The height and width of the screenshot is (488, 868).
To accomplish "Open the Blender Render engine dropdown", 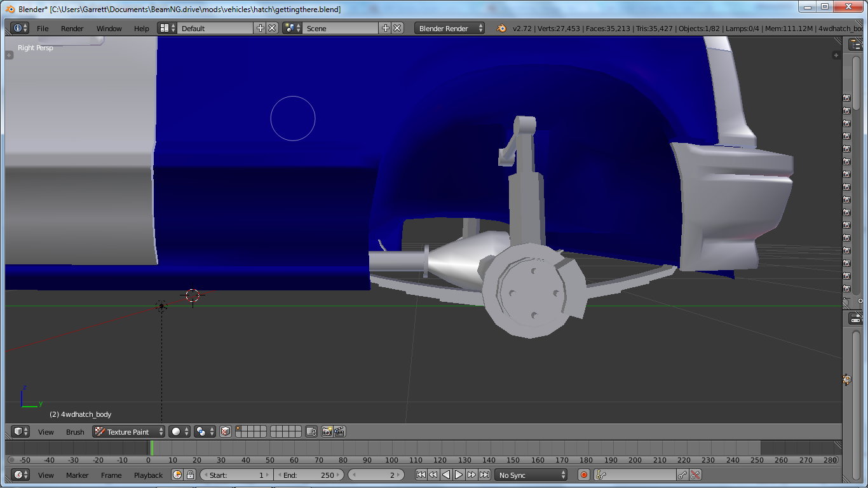I will [x=450, y=28].
